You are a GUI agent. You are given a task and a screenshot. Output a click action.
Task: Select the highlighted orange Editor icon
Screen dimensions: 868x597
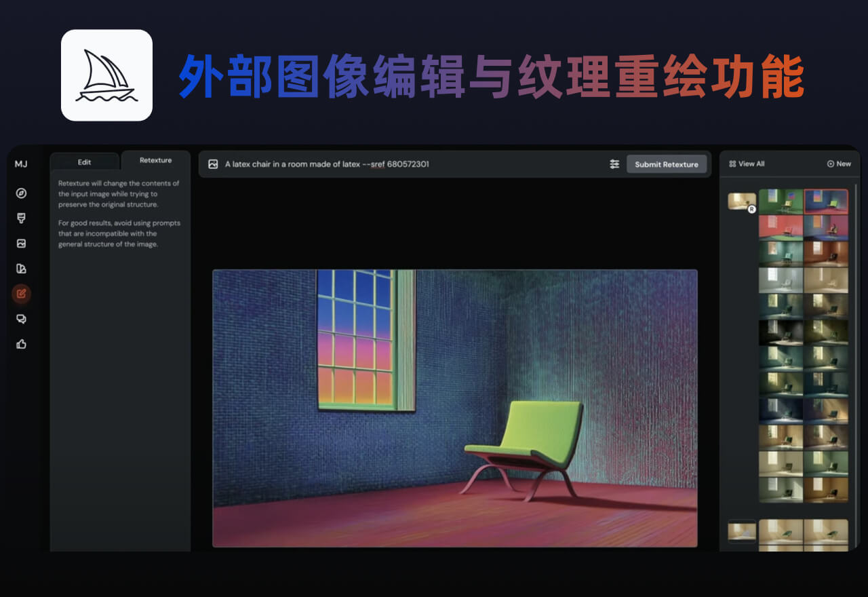pos(21,294)
